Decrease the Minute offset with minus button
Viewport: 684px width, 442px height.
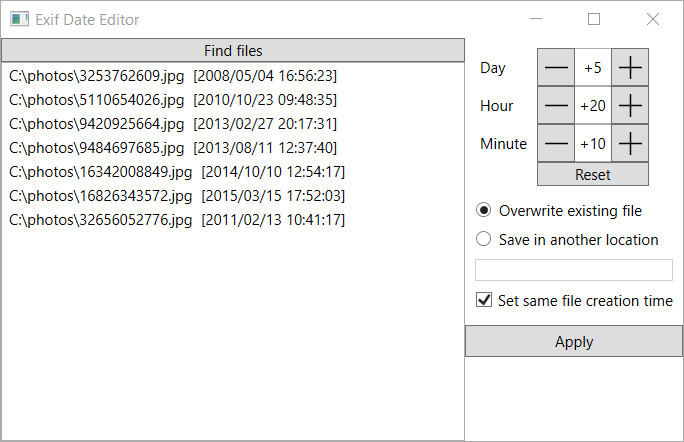pos(556,143)
